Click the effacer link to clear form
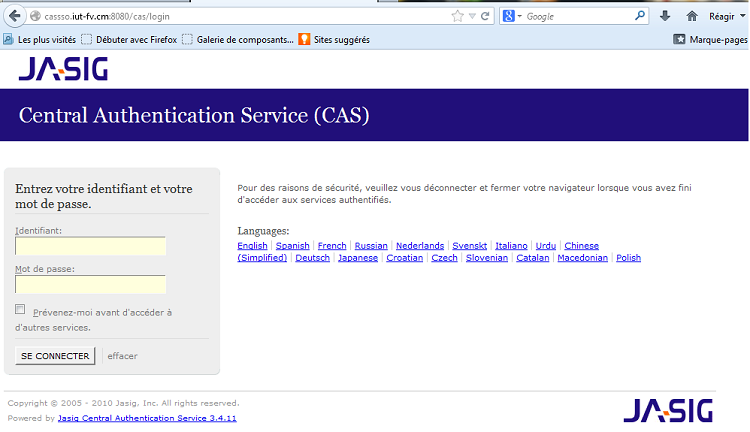The height and width of the screenshot is (432, 750). 122,356
